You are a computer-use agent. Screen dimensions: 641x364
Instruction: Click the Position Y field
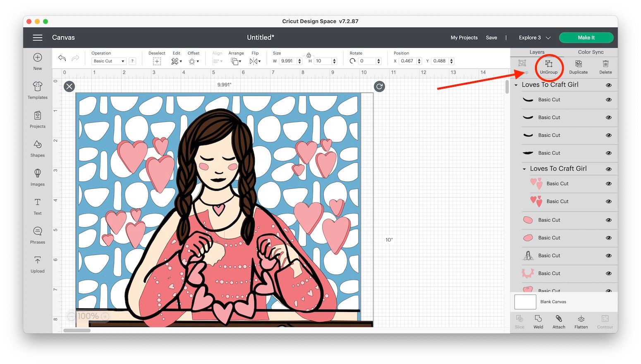click(x=440, y=61)
